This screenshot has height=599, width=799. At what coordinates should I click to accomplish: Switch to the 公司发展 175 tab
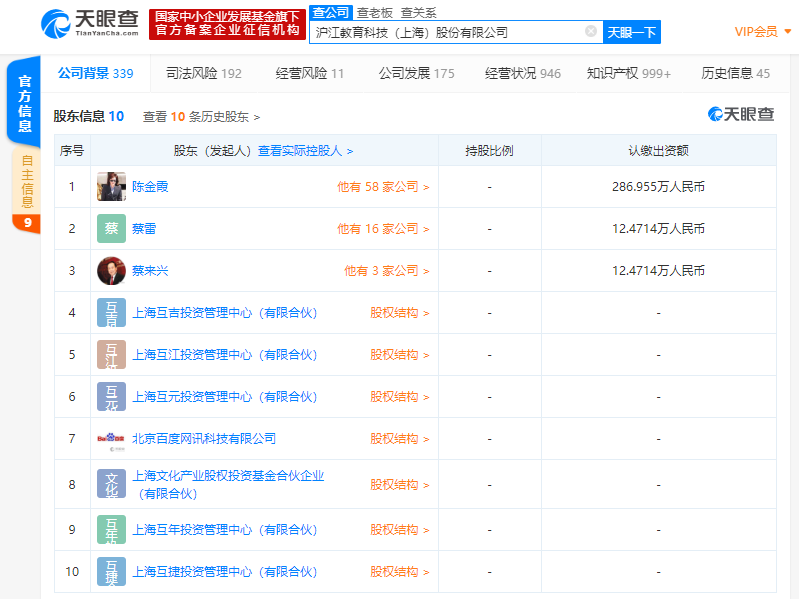416,73
